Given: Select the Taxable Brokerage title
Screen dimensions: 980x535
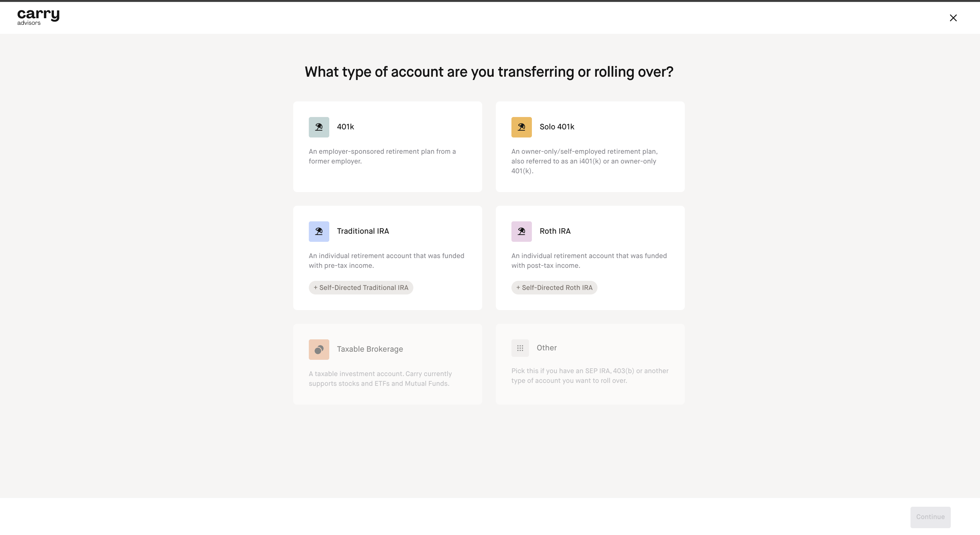Looking at the screenshot, I should click(370, 349).
